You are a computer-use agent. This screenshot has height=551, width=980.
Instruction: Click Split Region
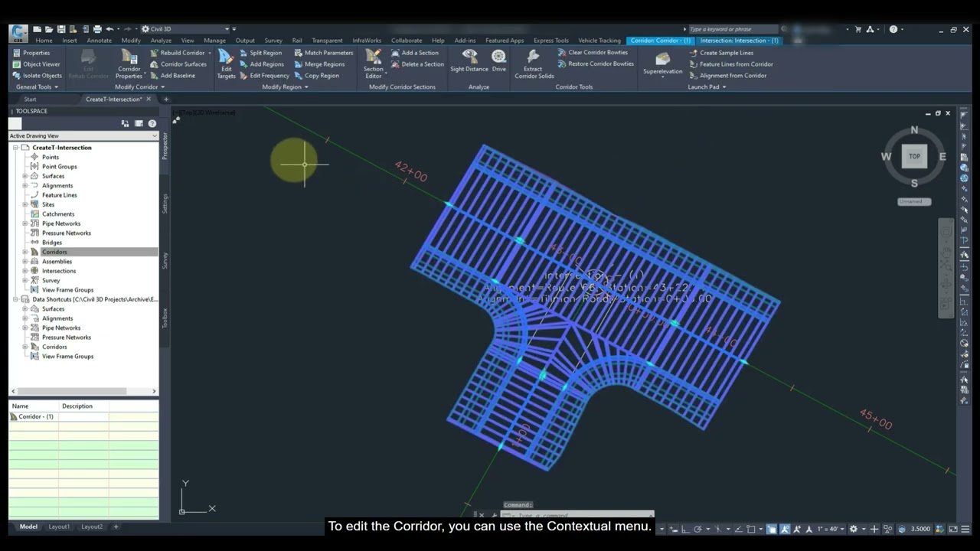pos(260,53)
